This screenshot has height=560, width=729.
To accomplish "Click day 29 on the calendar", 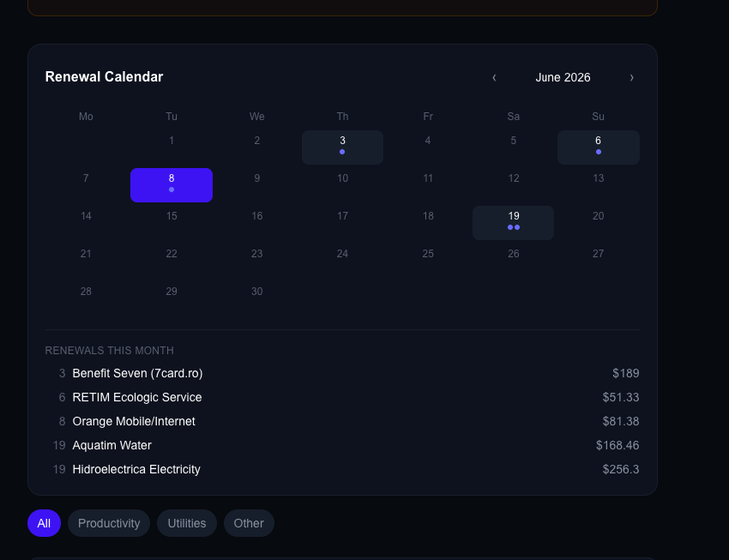I will point(172,298).
